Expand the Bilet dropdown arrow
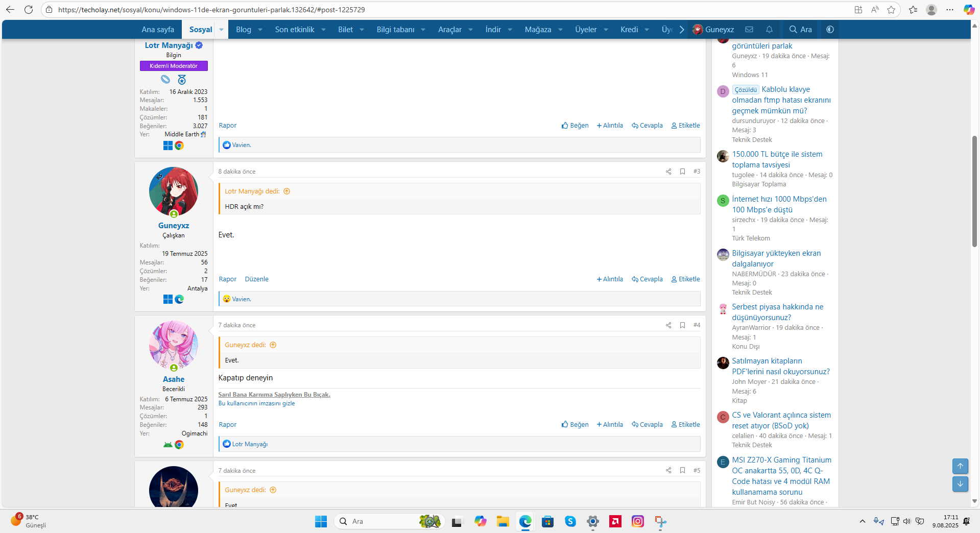Screen dimensions: 980x533 [362, 30]
